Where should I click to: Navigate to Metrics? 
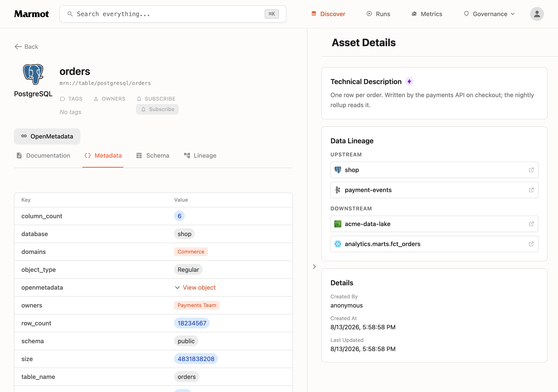coord(427,14)
